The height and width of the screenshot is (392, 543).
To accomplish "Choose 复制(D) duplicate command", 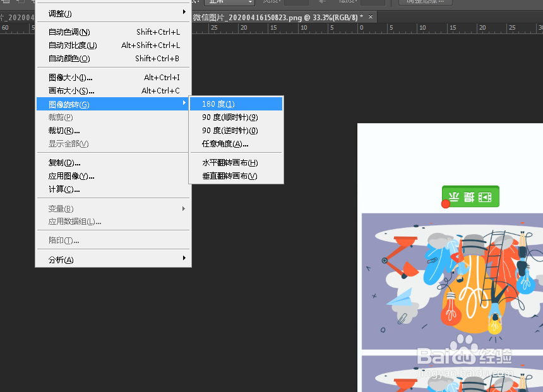I will click(113, 163).
